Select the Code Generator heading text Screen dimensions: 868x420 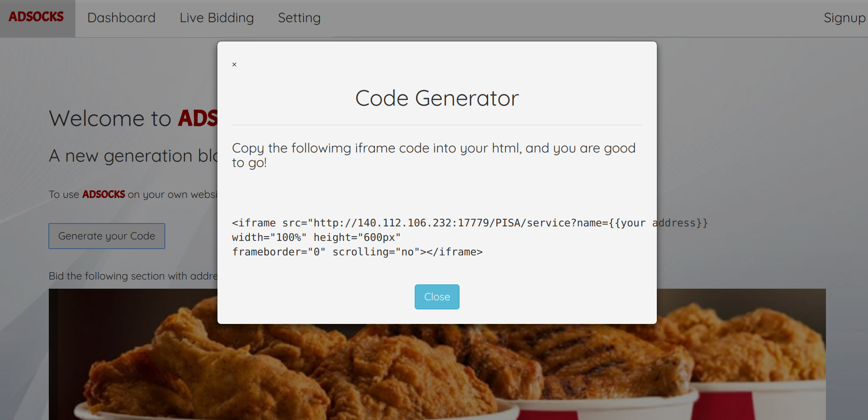click(437, 98)
